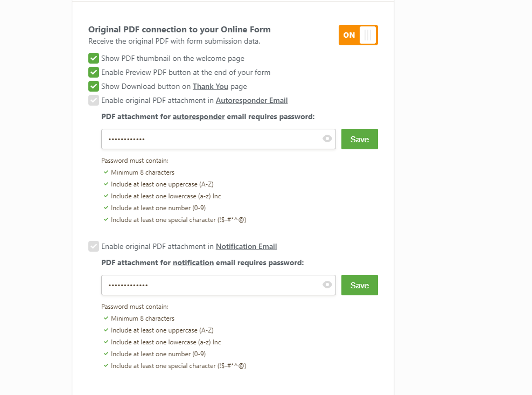Focus the autoresponder PDF password field
Screen dimensions: 532x395
(x=210, y=139)
